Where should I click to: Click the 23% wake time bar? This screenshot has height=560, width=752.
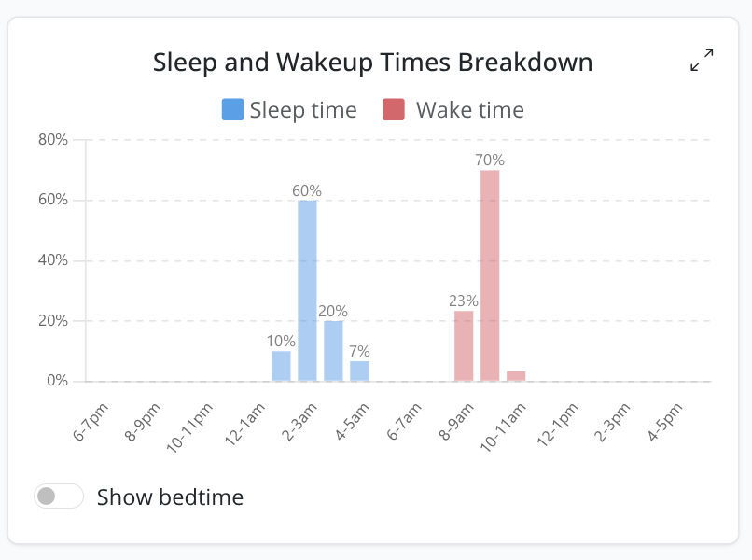(464, 346)
